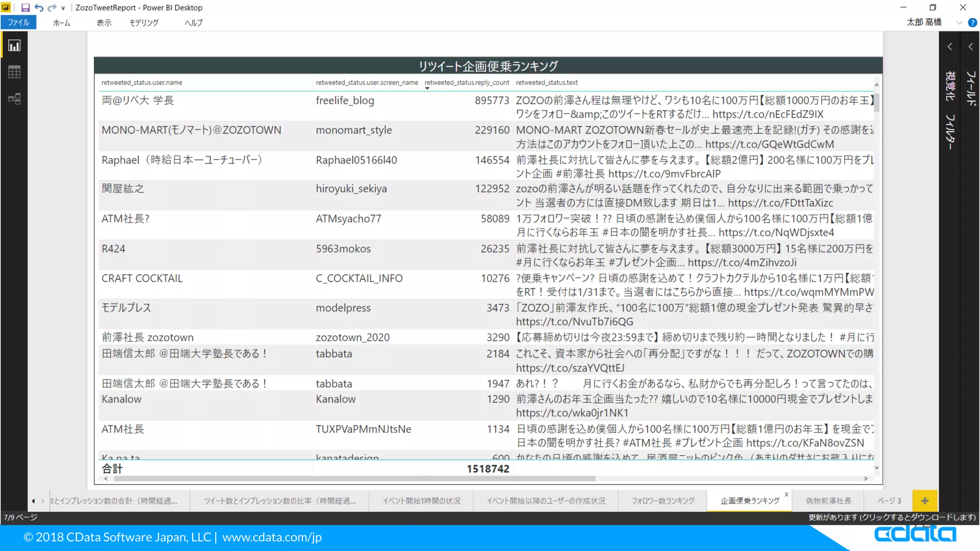Viewport: 980px width, 551px height.
Task: Expand the フィールド pane chevron
Action: tap(970, 46)
